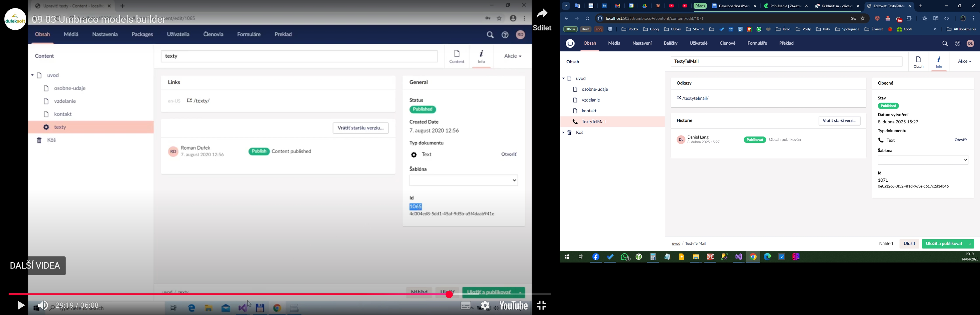Open the Chrome extensions puzzle icon
The height and width of the screenshot is (315, 980).
[909, 18]
